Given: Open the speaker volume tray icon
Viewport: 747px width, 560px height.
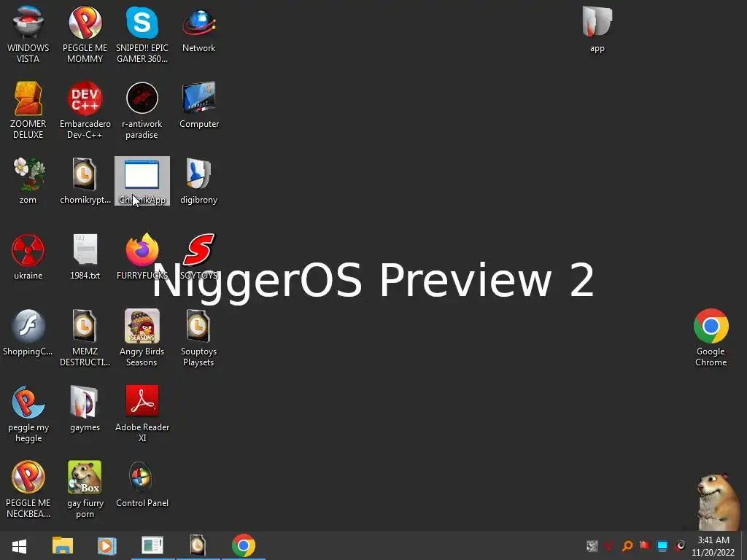Looking at the screenshot, I should pos(680,546).
